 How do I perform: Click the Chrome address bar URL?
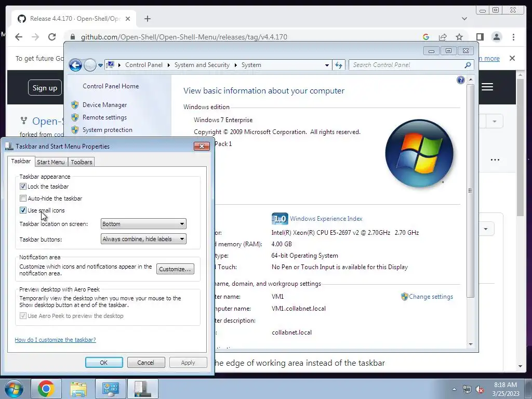184,37
